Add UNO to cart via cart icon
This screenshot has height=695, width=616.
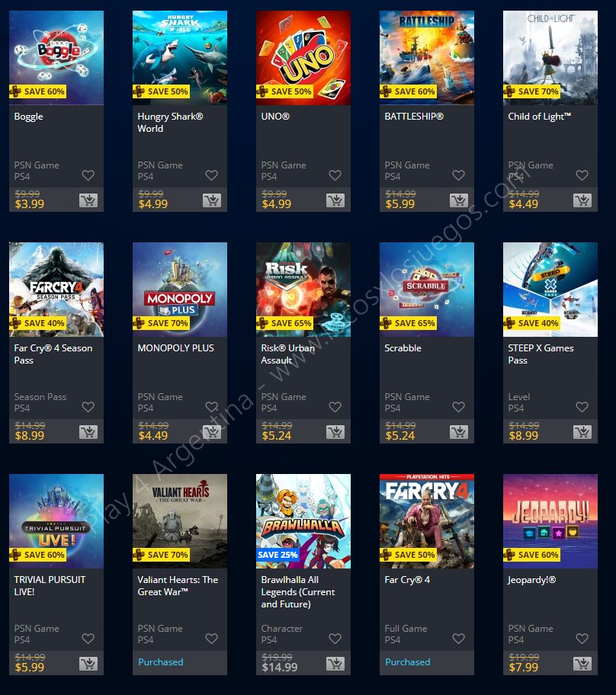335,200
